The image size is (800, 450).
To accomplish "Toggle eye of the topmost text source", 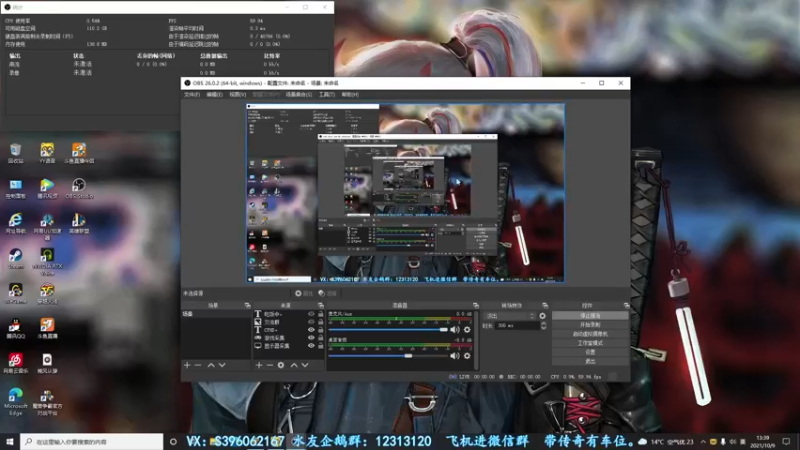I will [311, 314].
